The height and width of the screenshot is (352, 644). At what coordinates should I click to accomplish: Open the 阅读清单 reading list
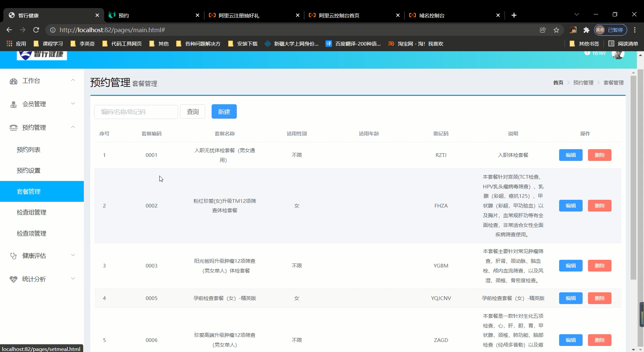click(623, 44)
